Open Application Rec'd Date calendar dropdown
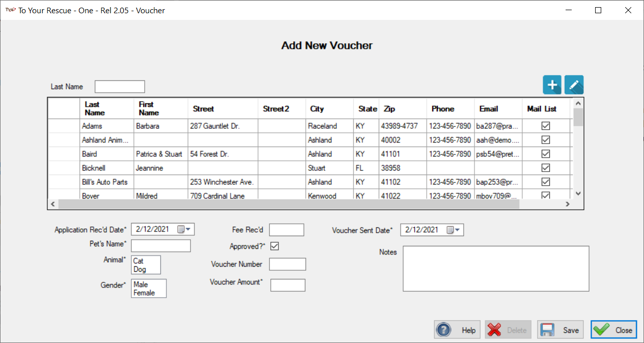The height and width of the screenshot is (343, 644). tap(185, 230)
